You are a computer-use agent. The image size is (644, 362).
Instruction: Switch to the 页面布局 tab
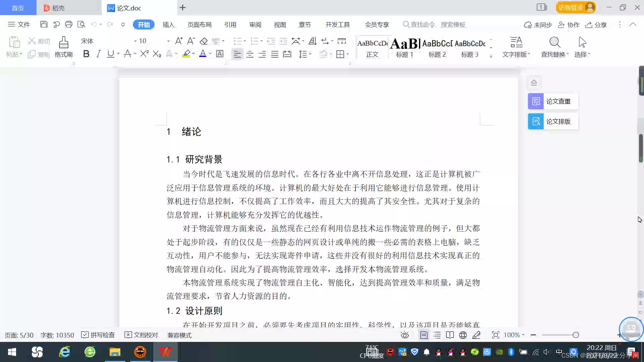coord(199,25)
